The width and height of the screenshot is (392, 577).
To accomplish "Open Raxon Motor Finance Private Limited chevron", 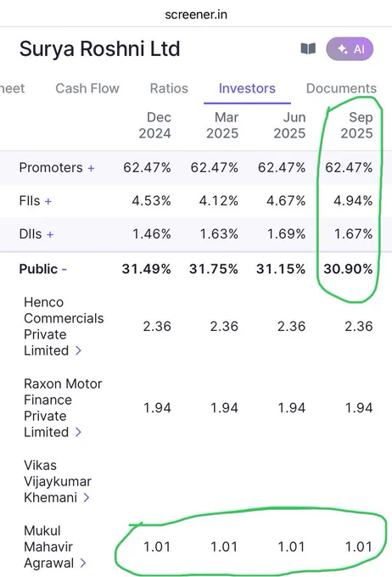I will pyautogui.click(x=78, y=432).
